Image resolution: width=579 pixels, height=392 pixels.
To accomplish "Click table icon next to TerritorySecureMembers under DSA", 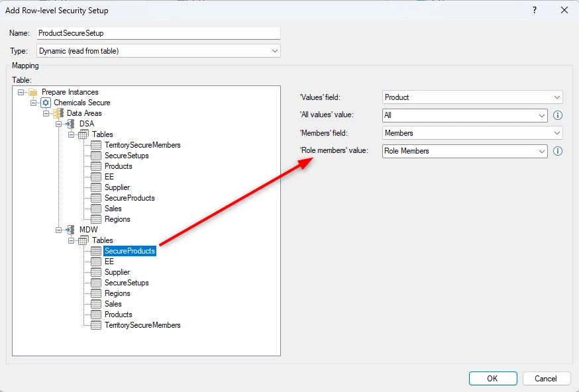I will click(x=96, y=145).
